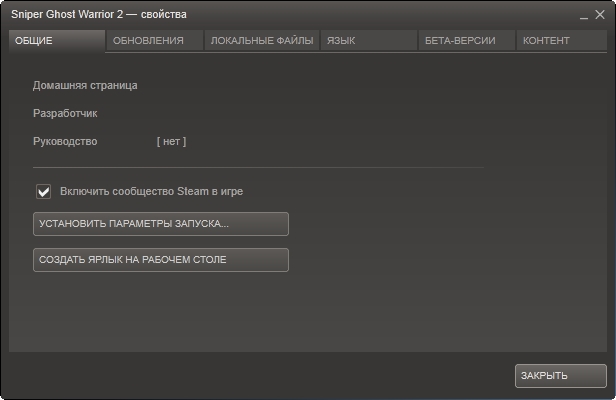Open the КОНТЕНТ tab
The height and width of the screenshot is (400, 616).
coord(562,41)
